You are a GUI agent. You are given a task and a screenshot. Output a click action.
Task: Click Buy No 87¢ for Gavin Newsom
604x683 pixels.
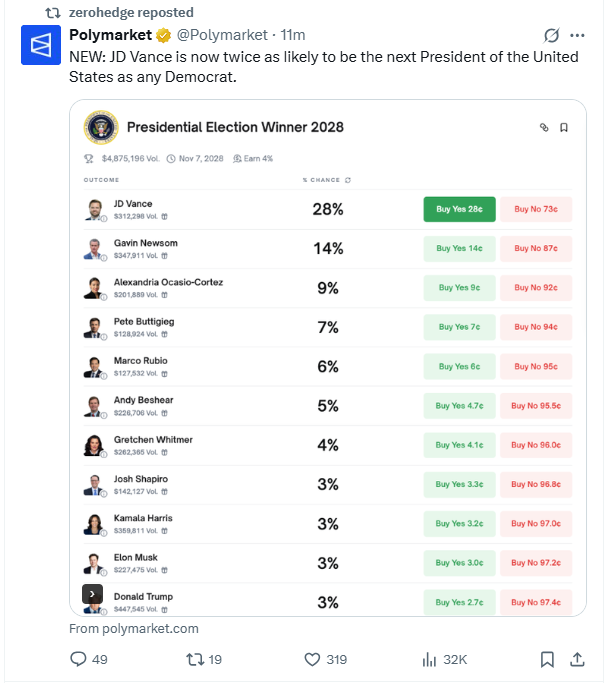(536, 248)
